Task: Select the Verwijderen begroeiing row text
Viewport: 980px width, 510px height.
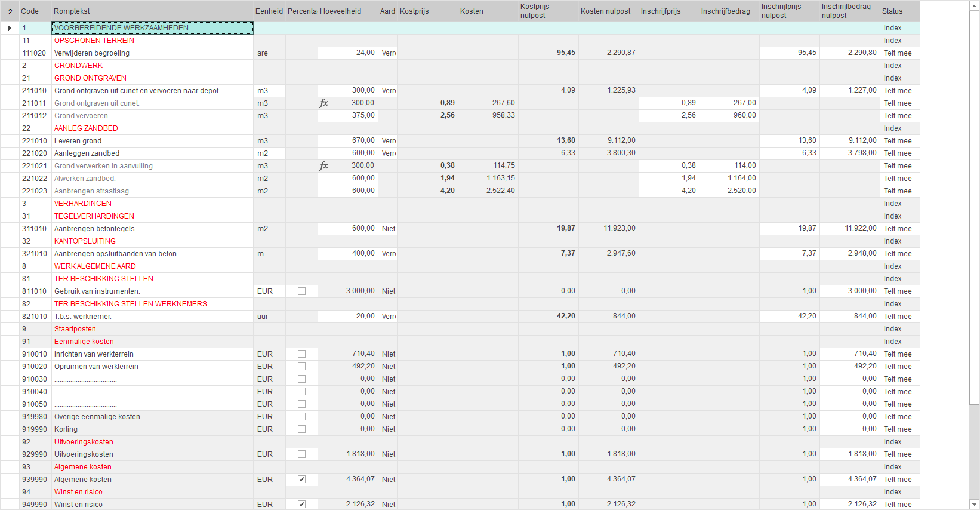Action: [92, 53]
